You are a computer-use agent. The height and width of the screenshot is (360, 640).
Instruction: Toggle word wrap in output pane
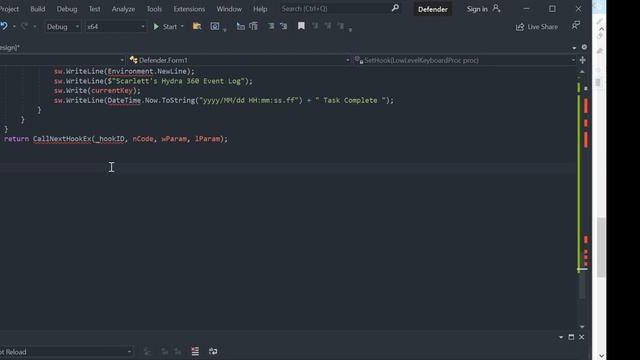(x=213, y=351)
